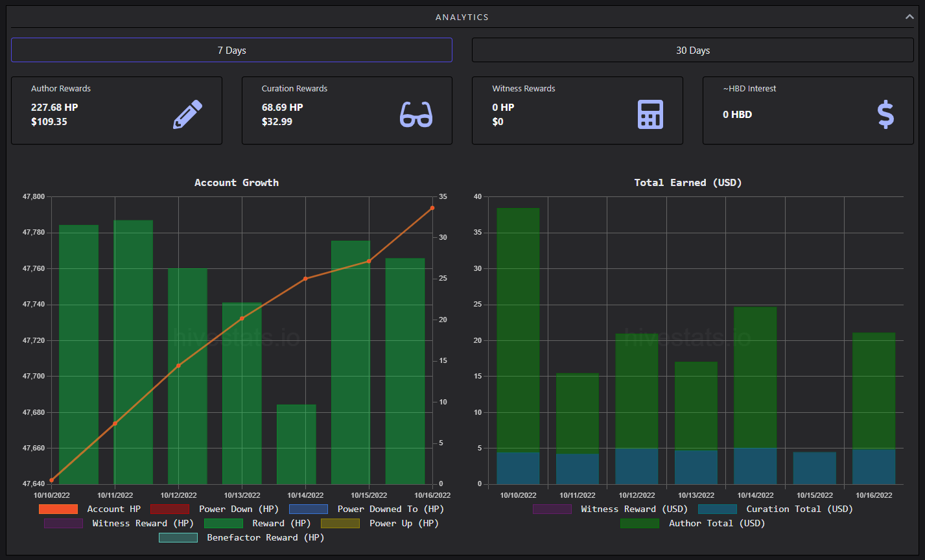Click the 10/10/2022 bar in Total Earned
The width and height of the screenshot is (925, 560).
(x=518, y=346)
